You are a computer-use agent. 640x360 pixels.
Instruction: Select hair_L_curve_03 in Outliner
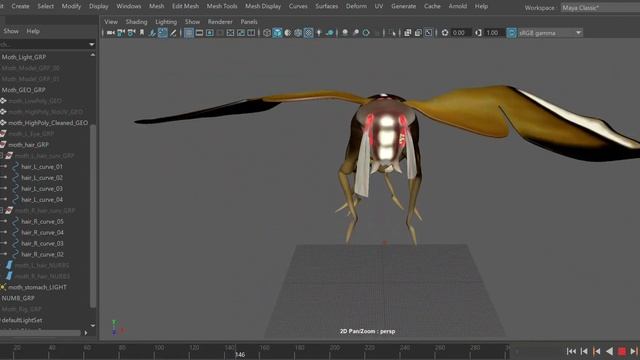pos(42,189)
